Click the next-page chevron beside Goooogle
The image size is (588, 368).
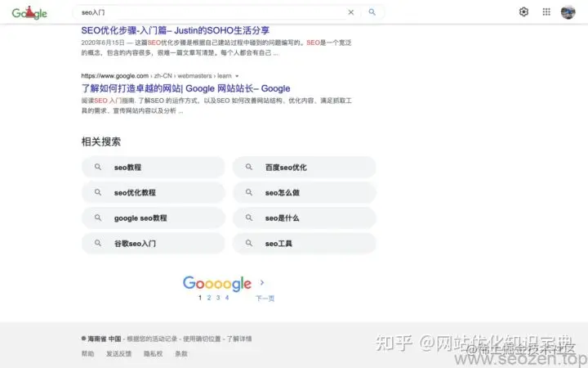click(x=262, y=282)
